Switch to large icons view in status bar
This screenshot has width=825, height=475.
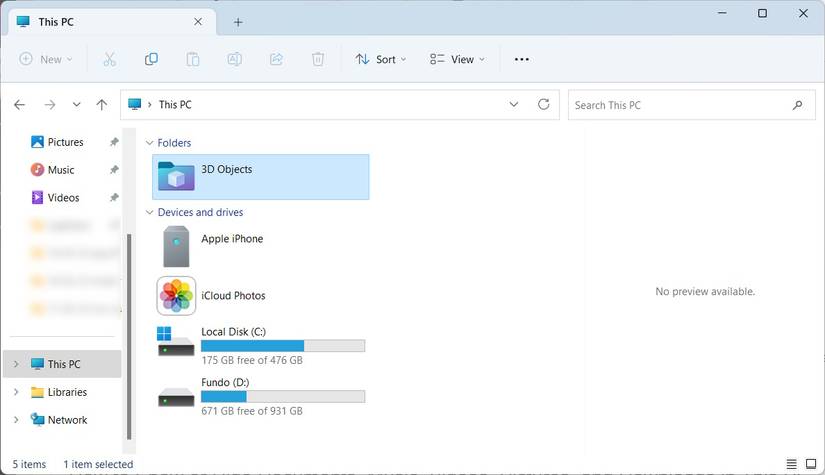(x=811, y=464)
